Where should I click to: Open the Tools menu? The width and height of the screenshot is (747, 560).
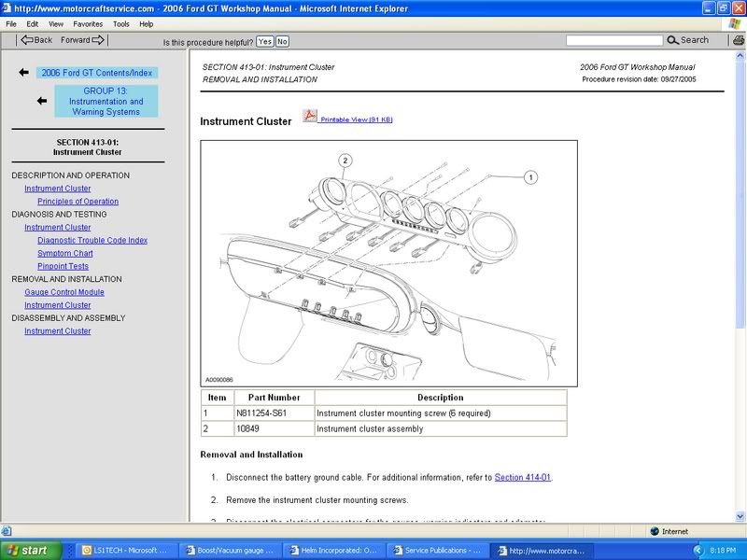pos(121,24)
